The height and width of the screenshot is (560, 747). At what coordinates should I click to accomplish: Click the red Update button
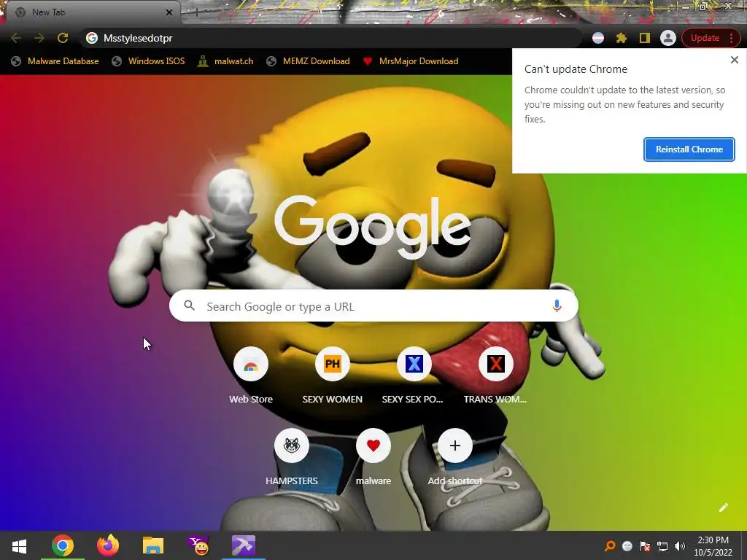pyautogui.click(x=705, y=38)
